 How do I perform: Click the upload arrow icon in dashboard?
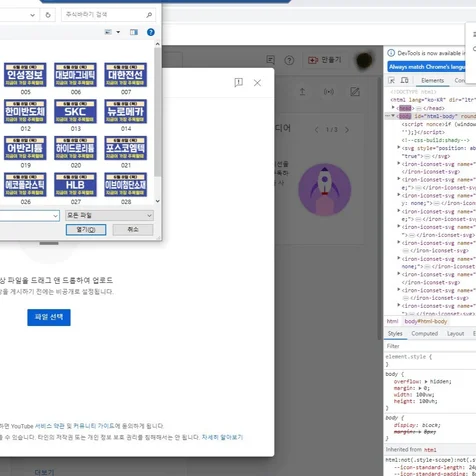tap(302, 92)
